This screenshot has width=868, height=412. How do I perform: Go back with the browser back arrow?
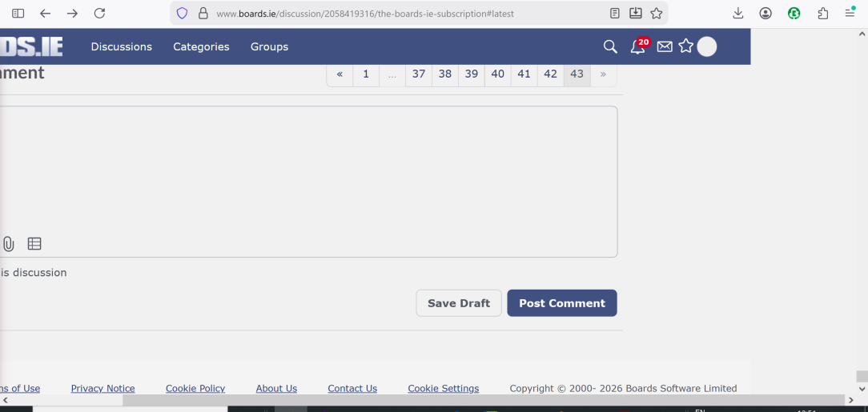coord(46,14)
